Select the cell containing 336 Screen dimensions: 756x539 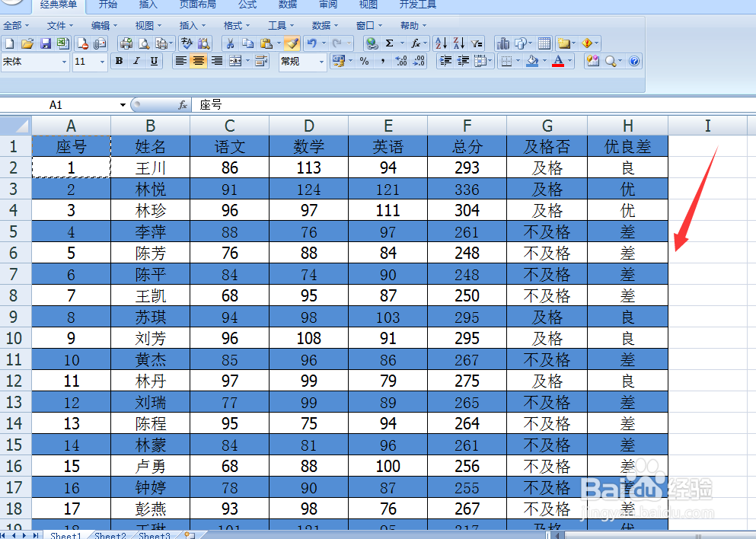tap(467, 189)
